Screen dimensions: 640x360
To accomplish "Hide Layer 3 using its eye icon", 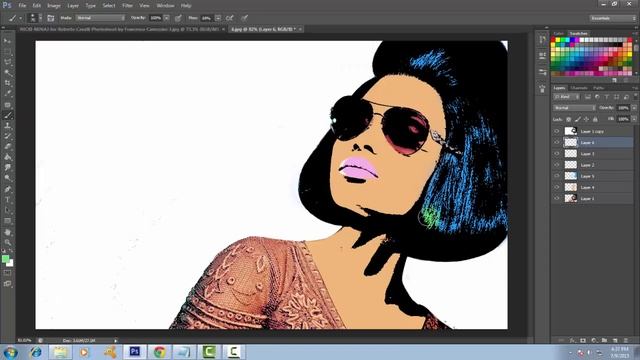I will [x=557, y=153].
